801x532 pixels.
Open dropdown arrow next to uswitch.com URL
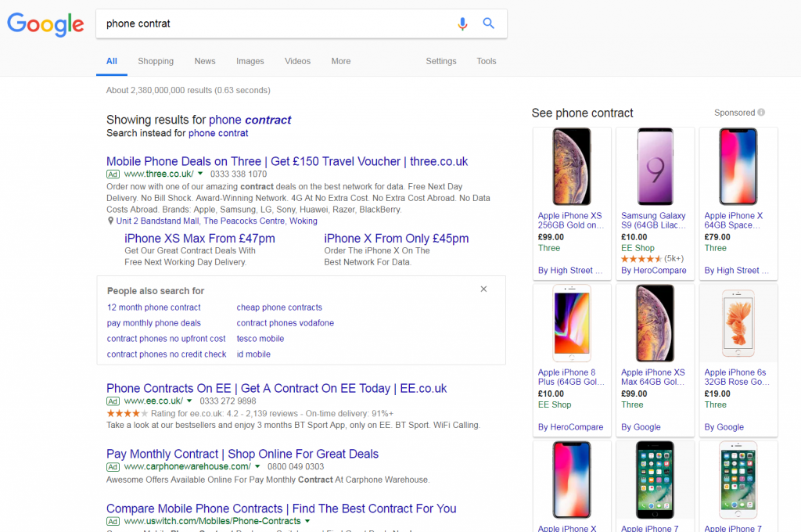click(x=307, y=521)
